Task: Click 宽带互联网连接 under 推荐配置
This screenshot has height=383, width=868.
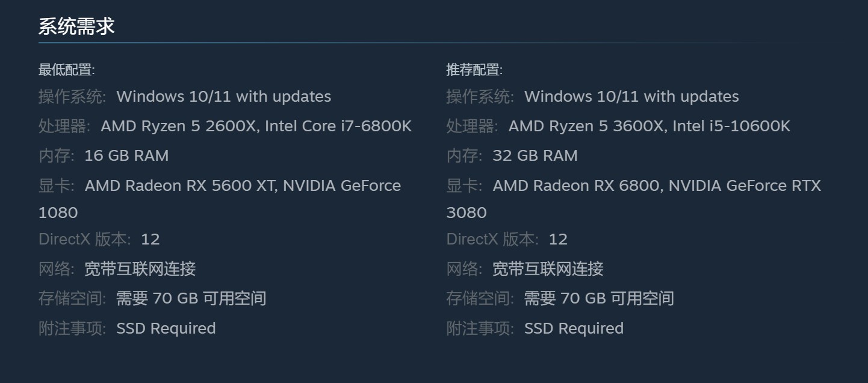Action: 548,269
